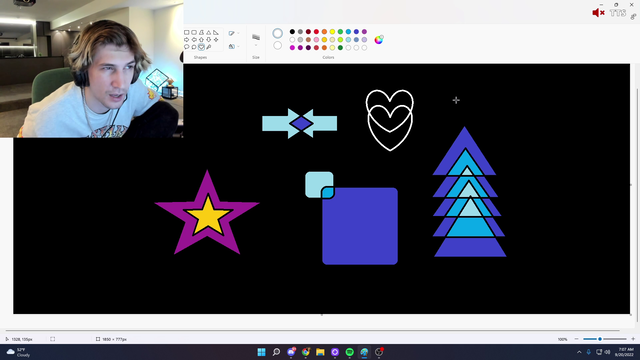Select the Heart shape

201,47
